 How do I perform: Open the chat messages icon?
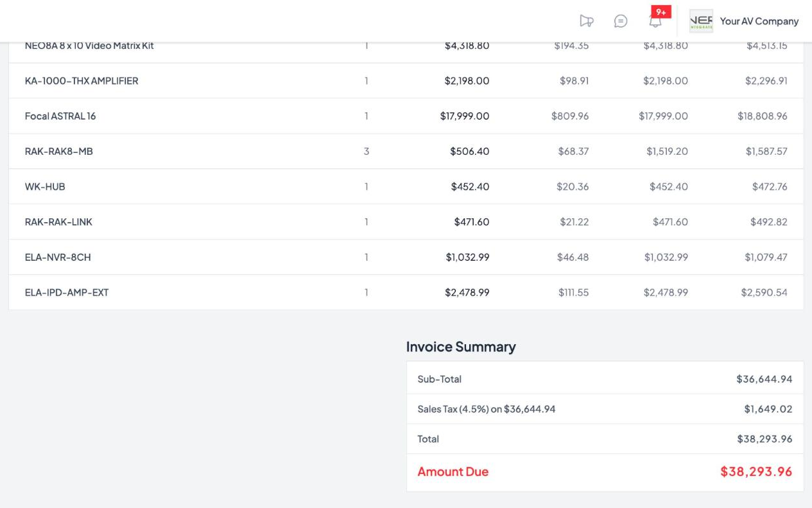tap(621, 21)
